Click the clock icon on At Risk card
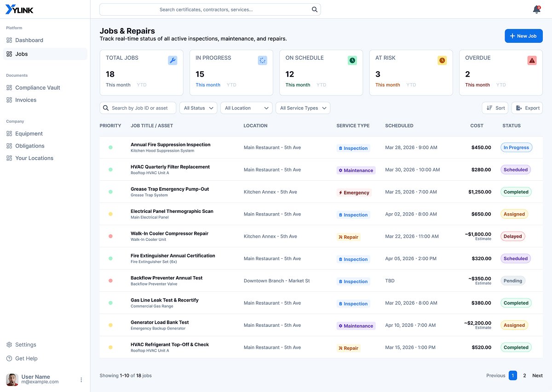Viewport: 552px width, 392px height. click(x=442, y=60)
